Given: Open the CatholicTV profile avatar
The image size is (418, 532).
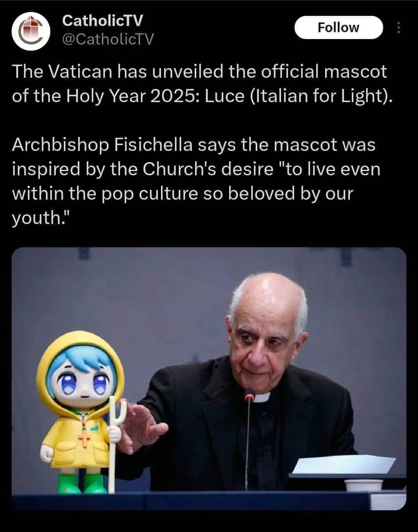Looking at the screenshot, I should pos(31,31).
